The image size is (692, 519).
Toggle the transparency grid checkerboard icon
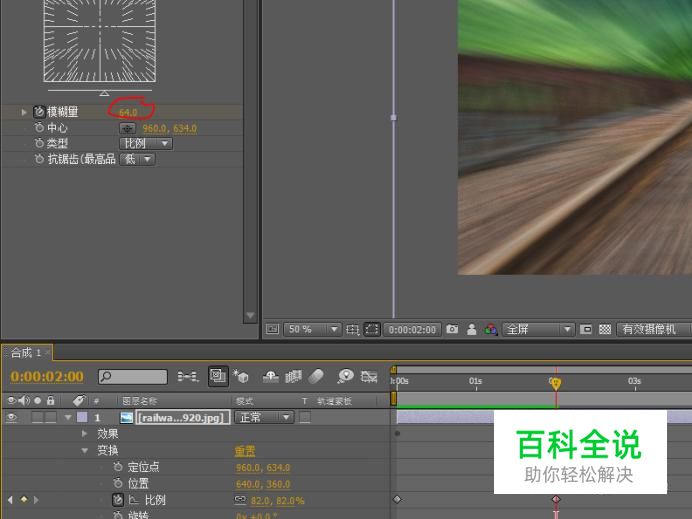pyautogui.click(x=605, y=329)
